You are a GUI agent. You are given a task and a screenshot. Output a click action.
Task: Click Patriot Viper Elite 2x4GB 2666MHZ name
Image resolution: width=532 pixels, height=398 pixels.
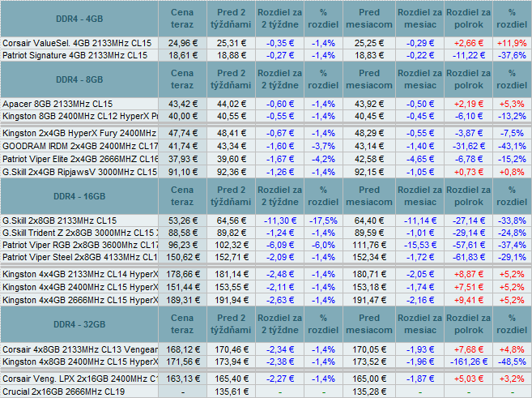(x=80, y=159)
